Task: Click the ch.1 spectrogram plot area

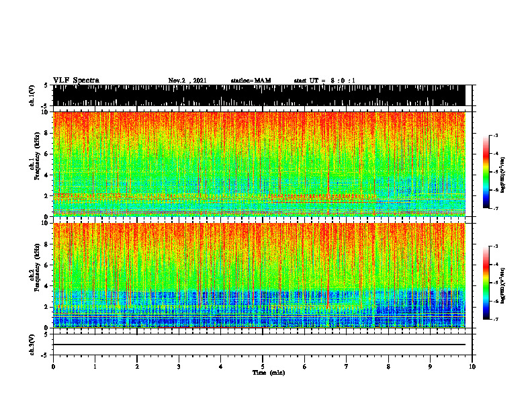Action: coord(259,164)
